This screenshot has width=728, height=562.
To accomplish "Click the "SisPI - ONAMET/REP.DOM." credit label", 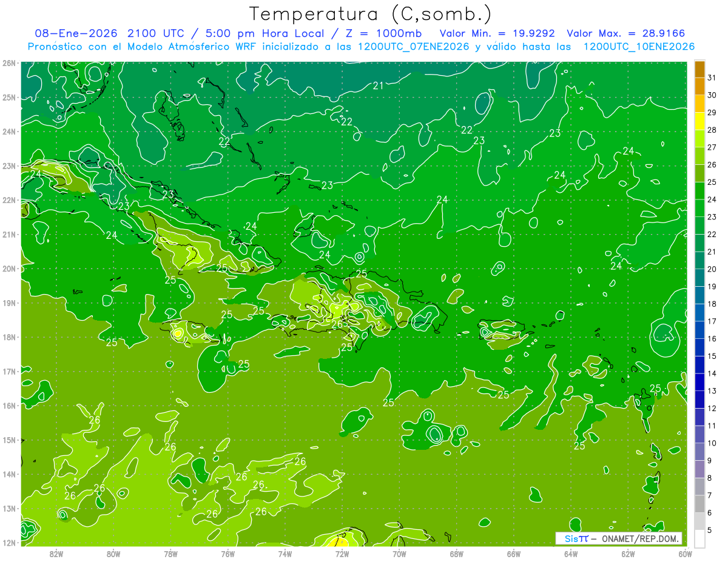I will 619,538.
